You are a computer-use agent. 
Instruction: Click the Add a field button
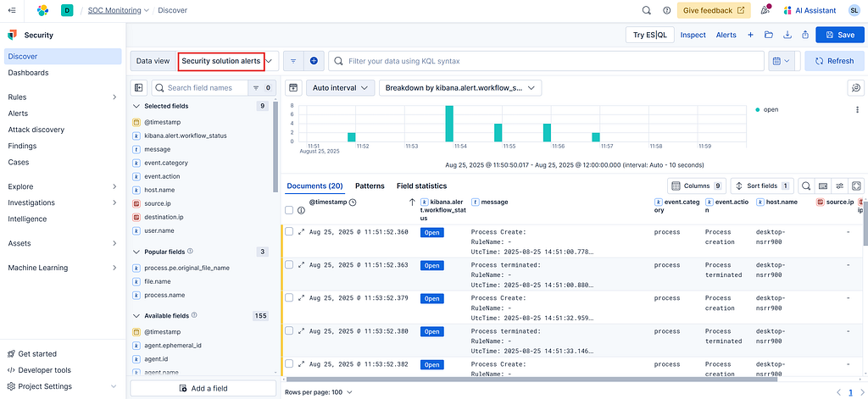click(203, 388)
